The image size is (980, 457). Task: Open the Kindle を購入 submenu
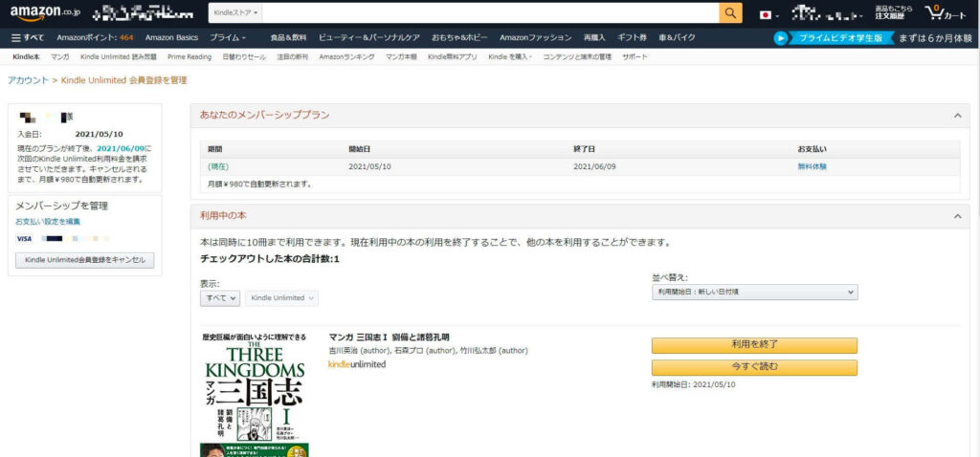click(509, 56)
